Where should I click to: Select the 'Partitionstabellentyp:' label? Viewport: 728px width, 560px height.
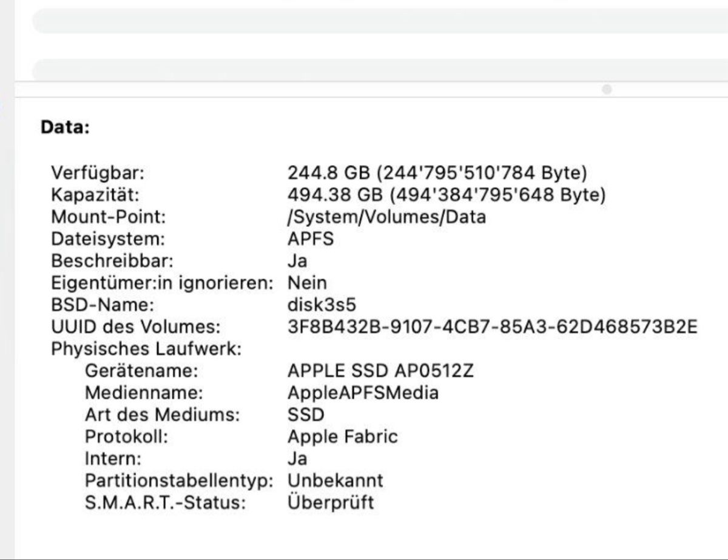coord(179,481)
